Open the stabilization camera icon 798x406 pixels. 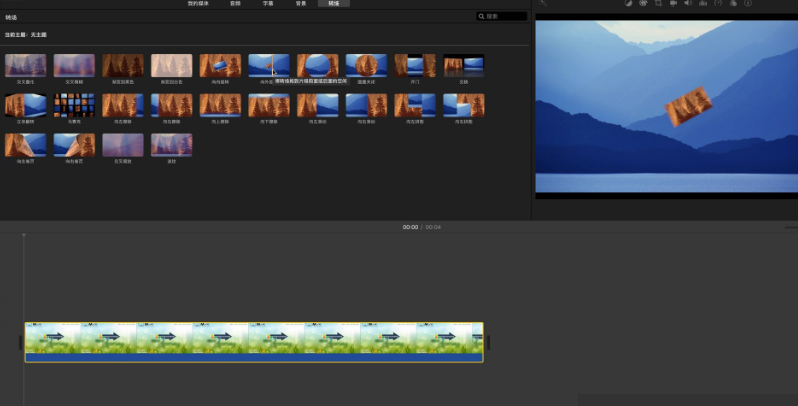click(673, 4)
